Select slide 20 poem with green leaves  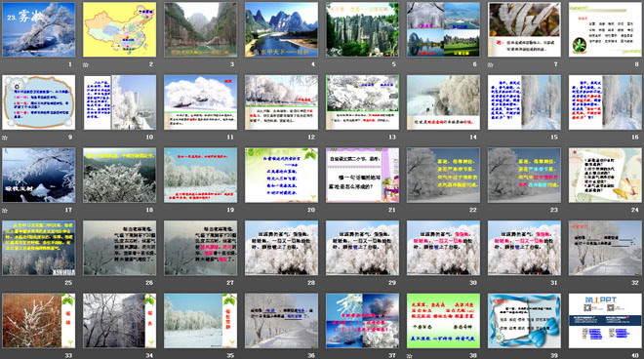[281, 176]
